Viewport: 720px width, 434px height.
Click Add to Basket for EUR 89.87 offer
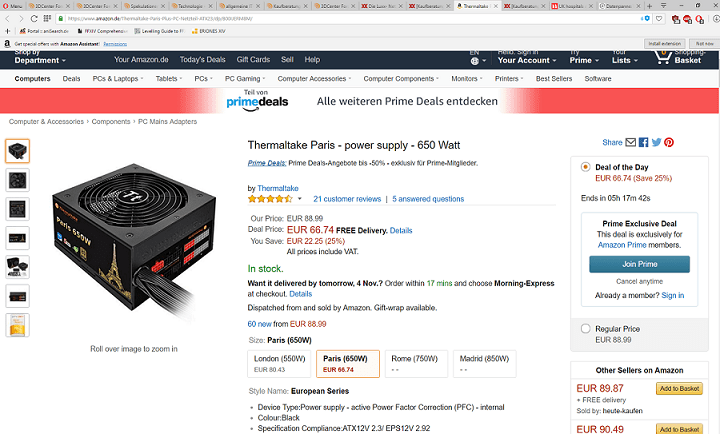click(679, 389)
